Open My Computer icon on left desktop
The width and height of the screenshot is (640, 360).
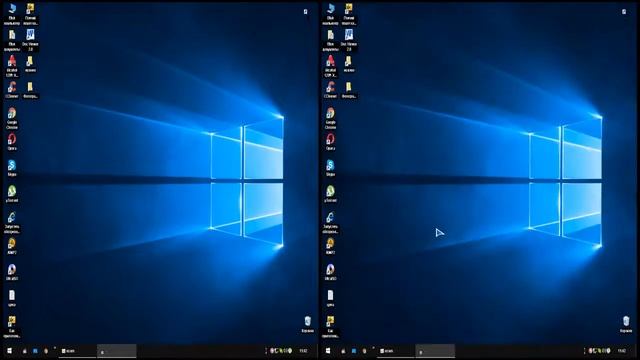[12, 14]
